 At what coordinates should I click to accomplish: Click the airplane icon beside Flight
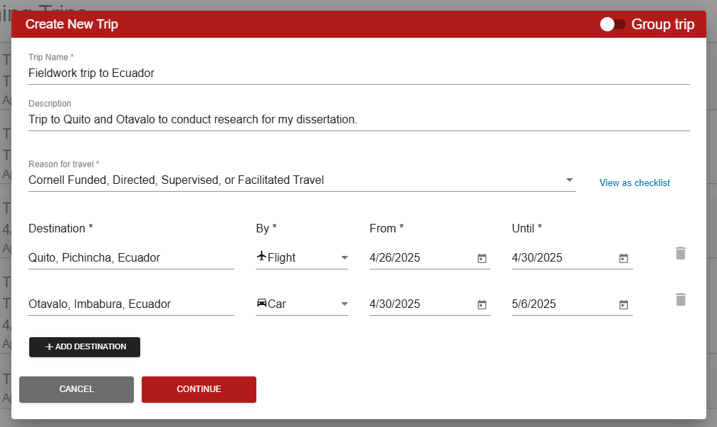point(261,256)
